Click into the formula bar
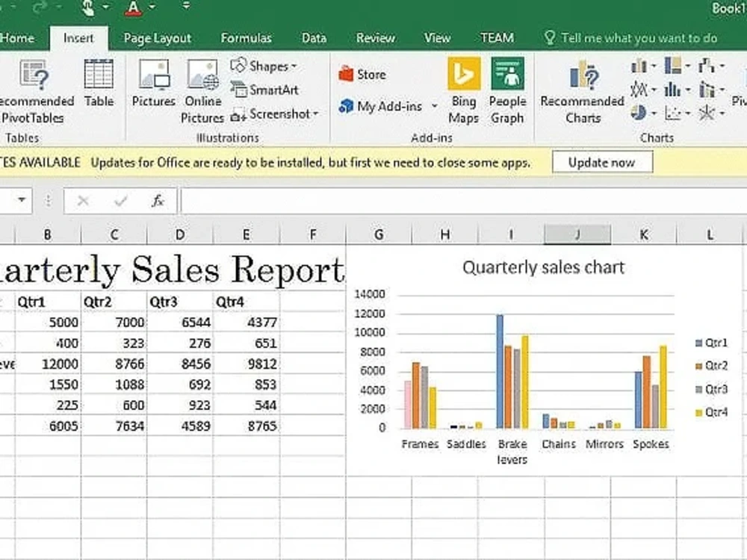This screenshot has width=747, height=560. 463,200
